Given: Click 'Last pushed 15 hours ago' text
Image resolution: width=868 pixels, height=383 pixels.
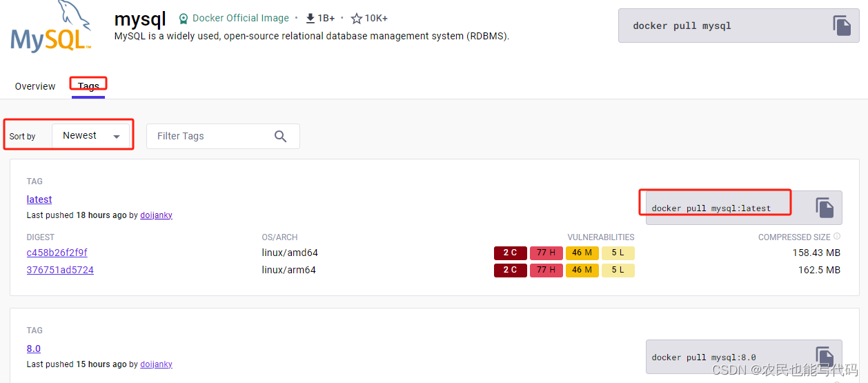Looking at the screenshot, I should pos(77,364).
